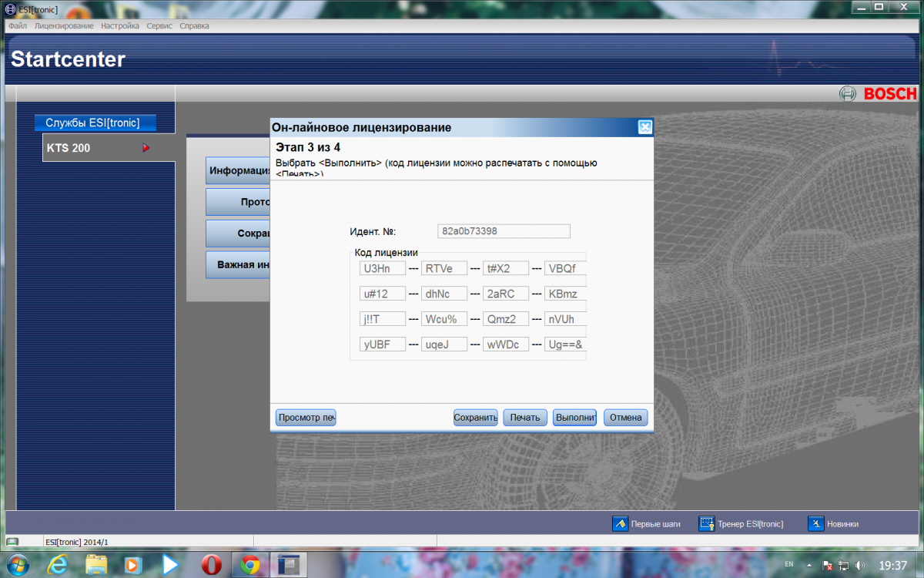Switch to Chrome in the taskbar
The height and width of the screenshot is (578, 924).
[249, 565]
